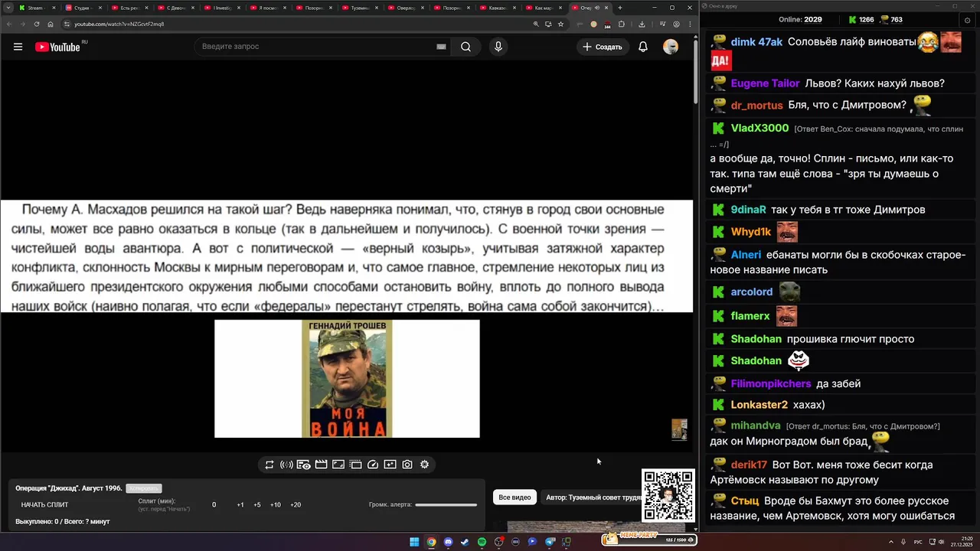Viewport: 980px width, 551px height.
Task: Adjust the Громк. алерта volume slider
Action: point(446,505)
